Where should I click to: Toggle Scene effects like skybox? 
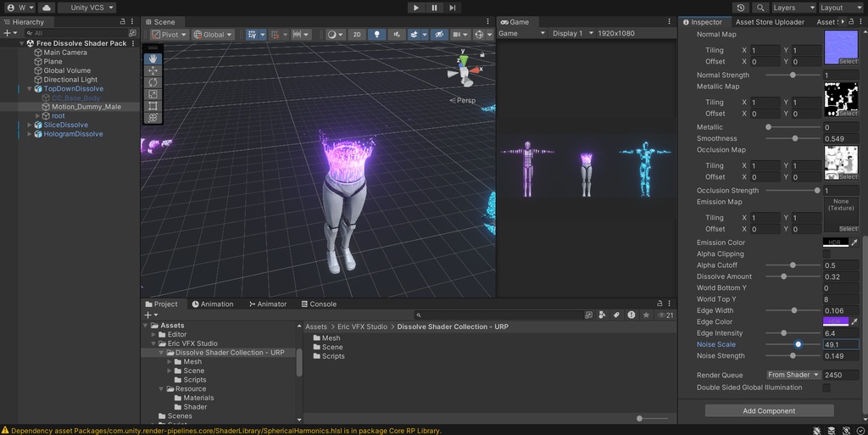pos(414,34)
